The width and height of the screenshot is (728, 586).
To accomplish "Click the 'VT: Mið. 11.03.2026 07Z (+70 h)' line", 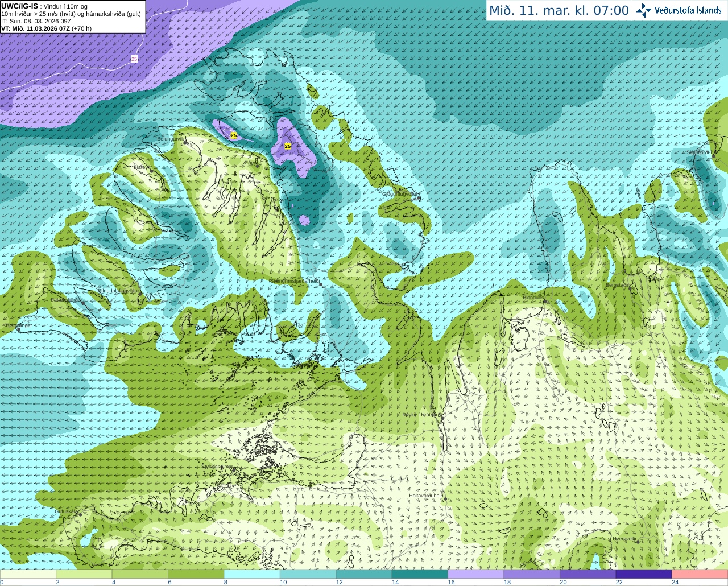I will pos(47,28).
